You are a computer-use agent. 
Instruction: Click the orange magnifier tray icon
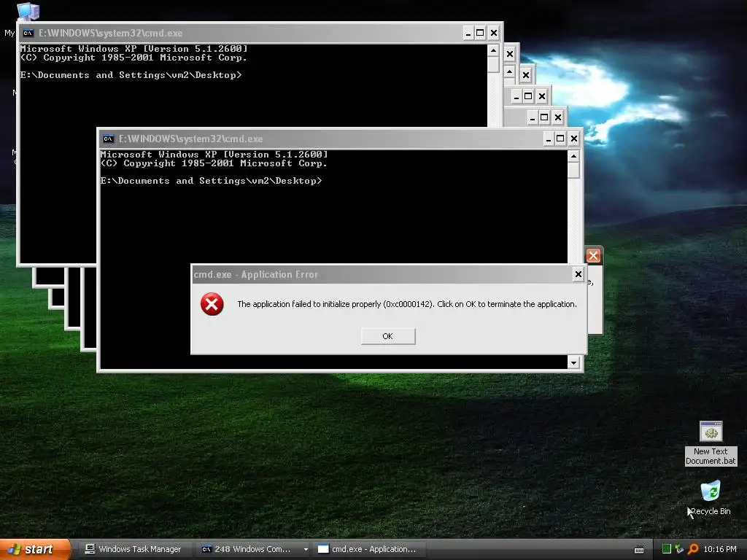point(693,549)
